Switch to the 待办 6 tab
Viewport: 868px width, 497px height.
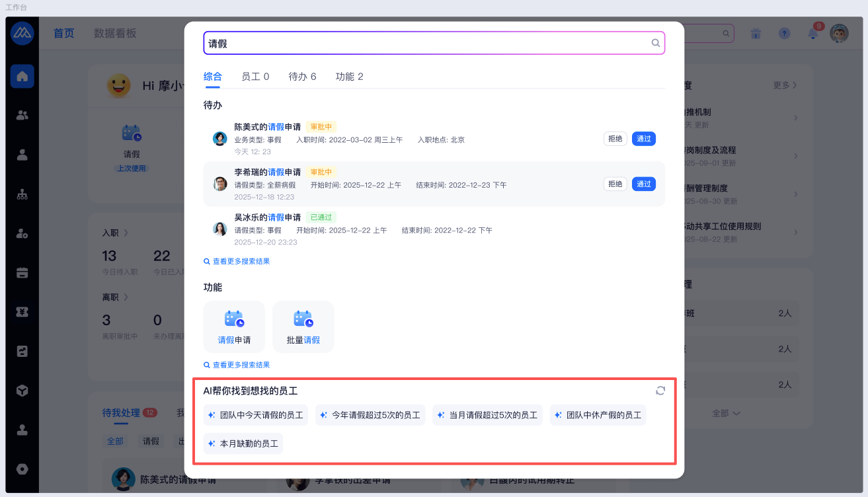coord(302,77)
